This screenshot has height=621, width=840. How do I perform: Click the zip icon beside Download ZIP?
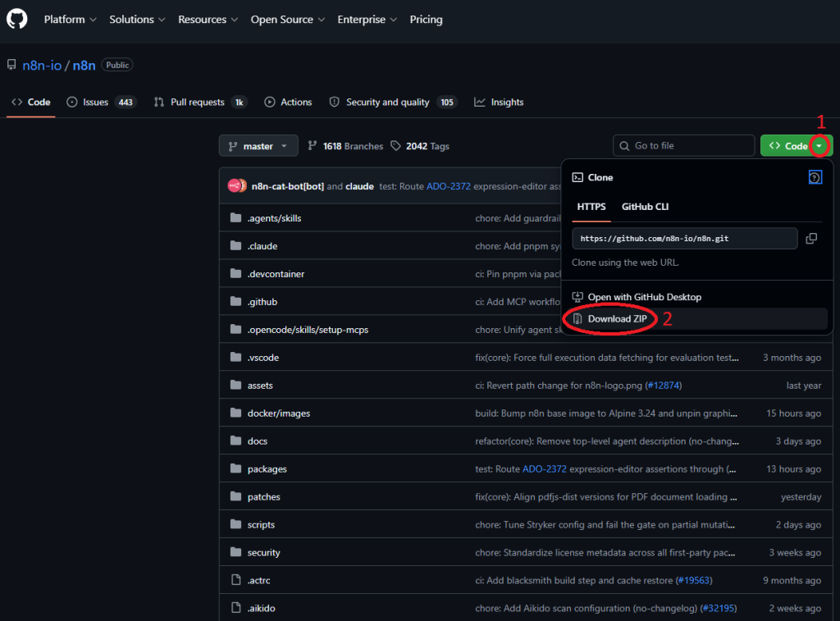[577, 319]
